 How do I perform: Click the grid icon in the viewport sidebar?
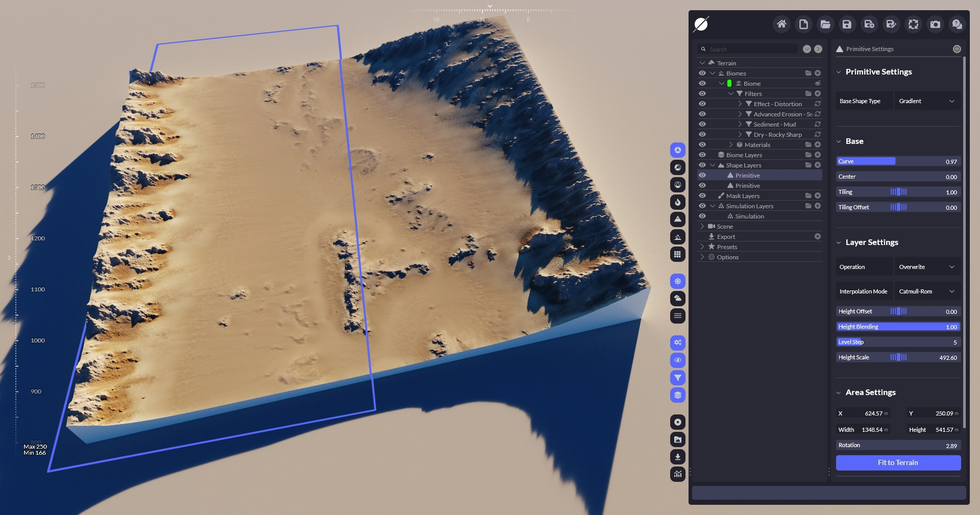point(677,254)
